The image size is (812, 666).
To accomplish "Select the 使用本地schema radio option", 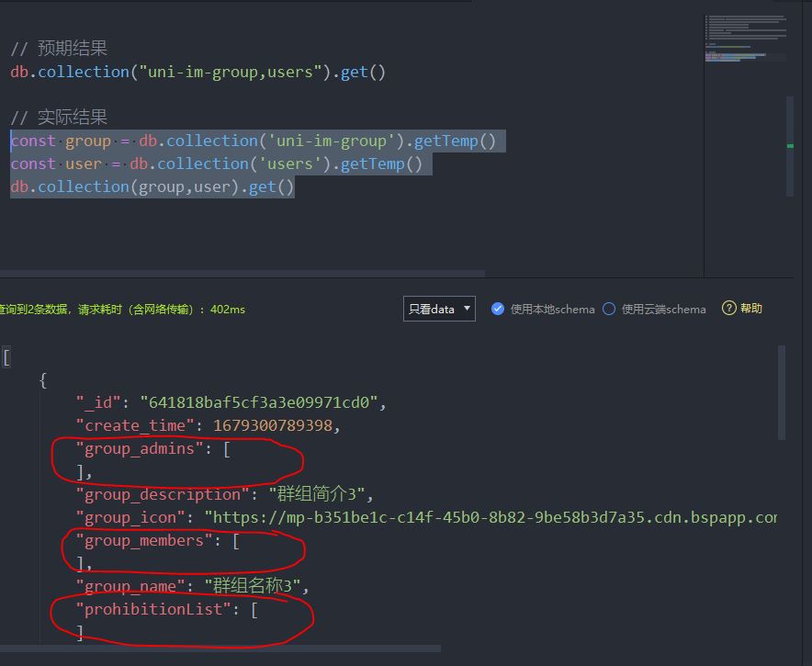I will pyautogui.click(x=498, y=309).
